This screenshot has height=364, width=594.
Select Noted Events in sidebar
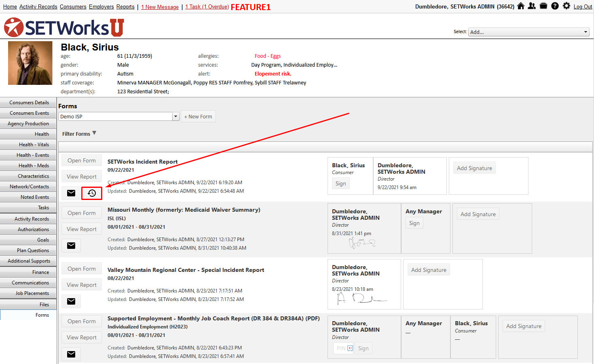28,197
